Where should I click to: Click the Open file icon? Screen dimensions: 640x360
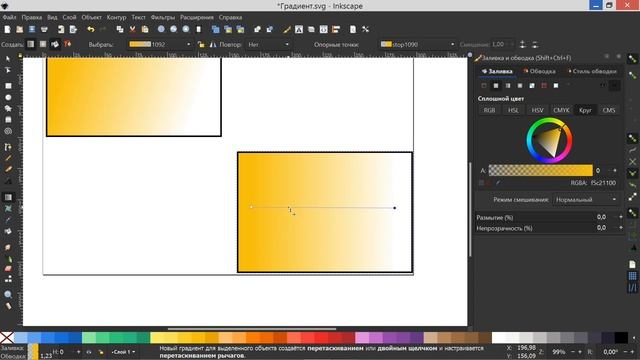point(19,29)
